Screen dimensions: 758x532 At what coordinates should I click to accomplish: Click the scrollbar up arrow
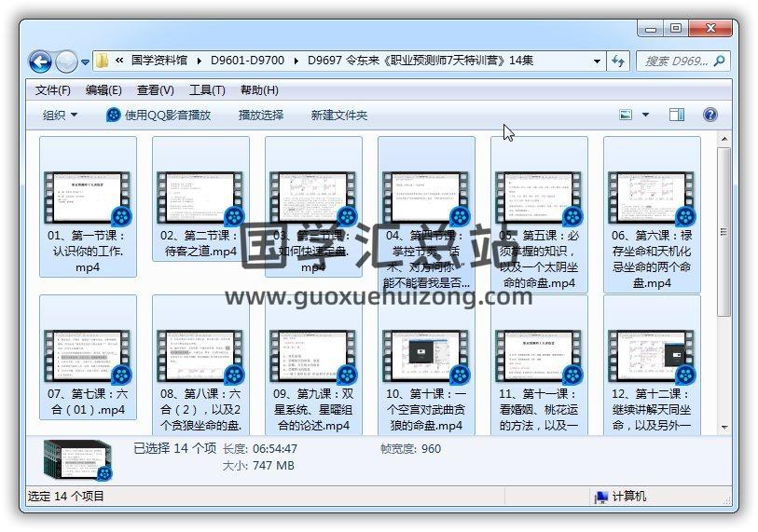(724, 139)
